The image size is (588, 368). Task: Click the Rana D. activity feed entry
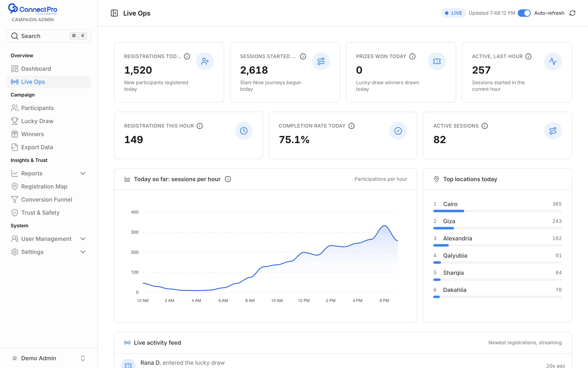point(343,363)
